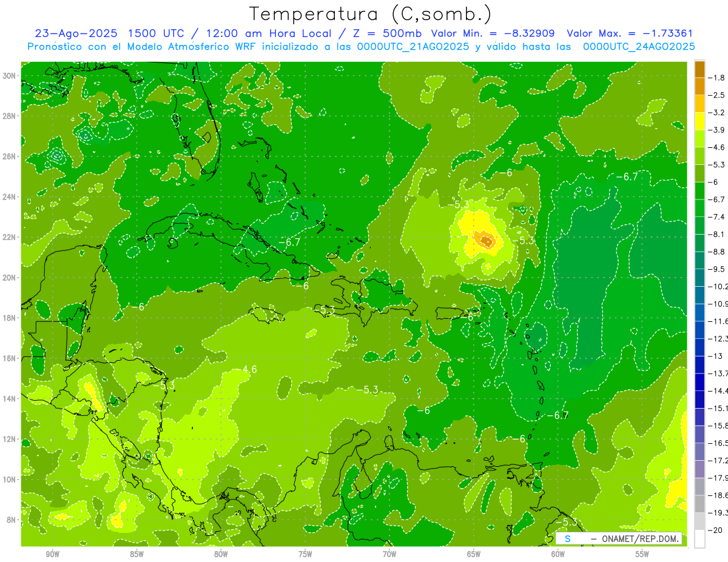The image size is (728, 562).
Task: Click the 75W longitude axis label
Action: [x=305, y=555]
